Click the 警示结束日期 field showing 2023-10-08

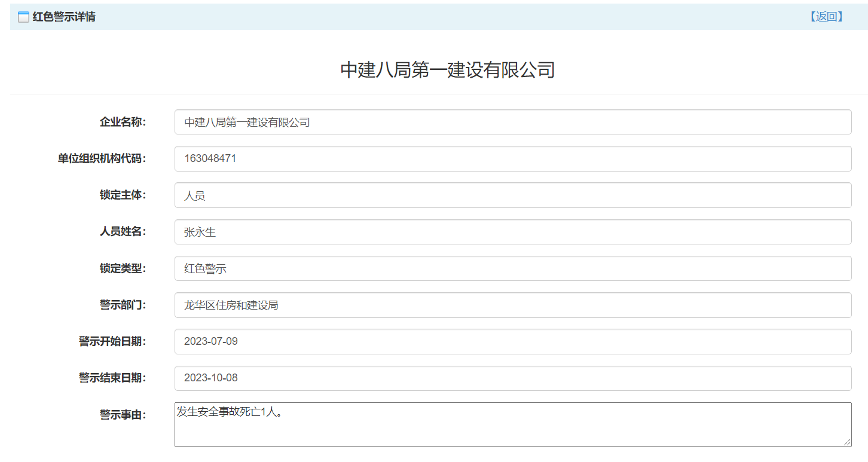(512, 378)
